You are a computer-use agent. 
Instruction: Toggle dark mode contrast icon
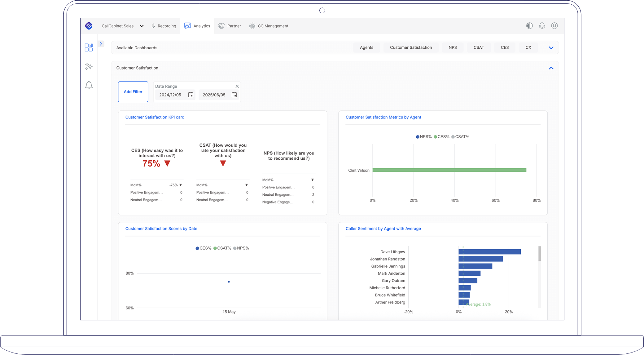click(x=529, y=26)
